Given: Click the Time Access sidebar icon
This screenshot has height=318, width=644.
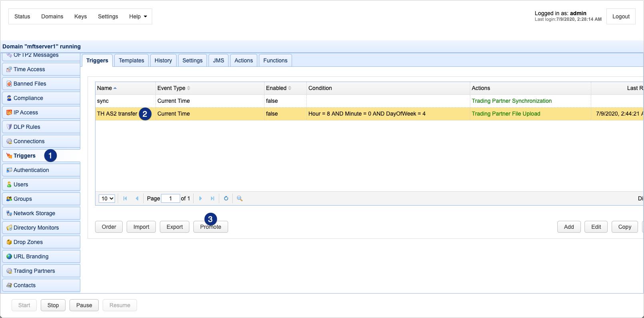Looking at the screenshot, I should pos(9,69).
